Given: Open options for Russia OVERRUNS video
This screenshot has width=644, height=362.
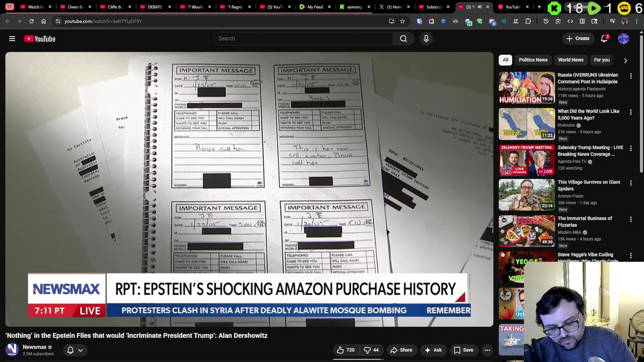Looking at the screenshot, I should tap(630, 76).
